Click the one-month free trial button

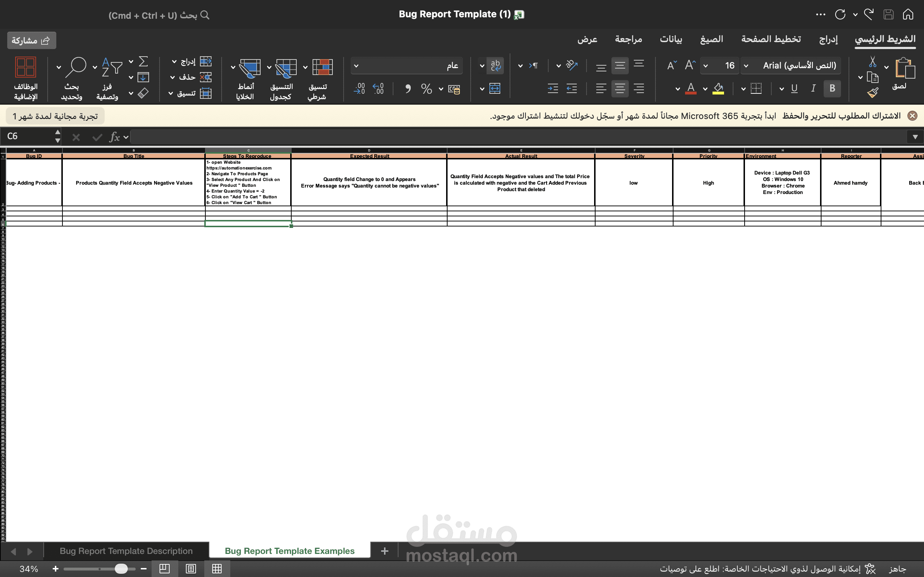pyautogui.click(x=55, y=116)
